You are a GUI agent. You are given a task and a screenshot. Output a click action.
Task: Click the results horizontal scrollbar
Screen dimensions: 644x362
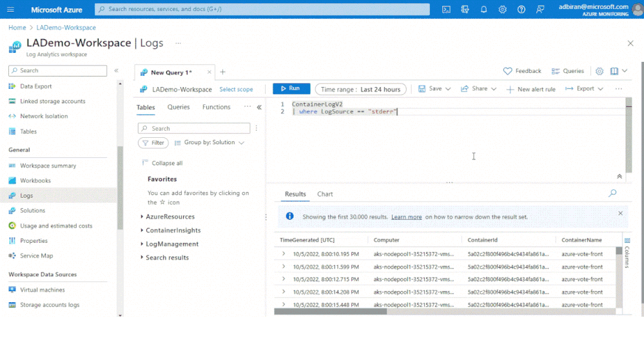coord(331,312)
